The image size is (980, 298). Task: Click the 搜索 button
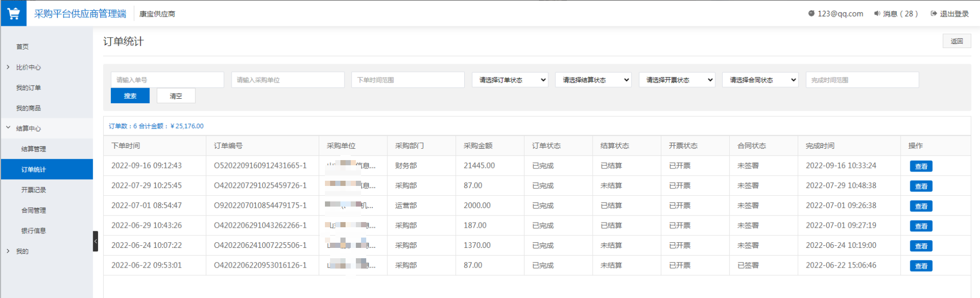click(x=130, y=96)
